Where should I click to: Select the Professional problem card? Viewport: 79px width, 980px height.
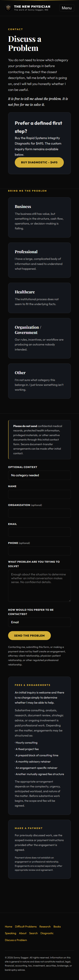tap(39, 260)
